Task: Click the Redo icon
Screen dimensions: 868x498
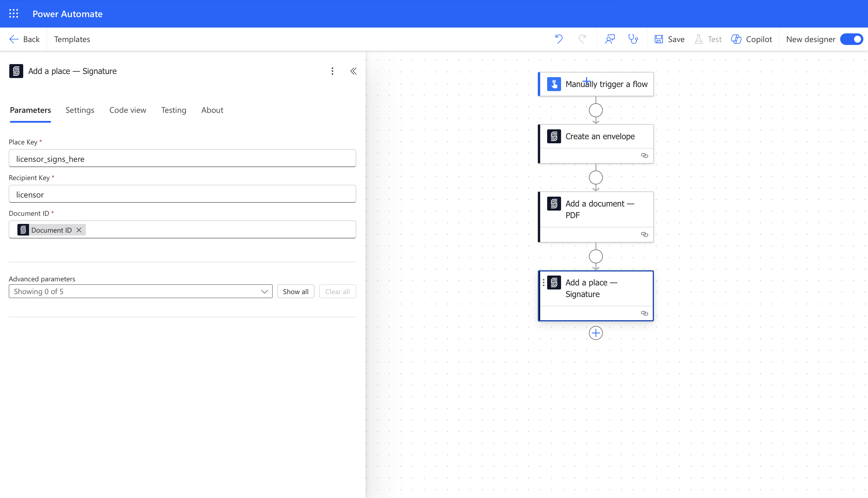Action: point(582,39)
